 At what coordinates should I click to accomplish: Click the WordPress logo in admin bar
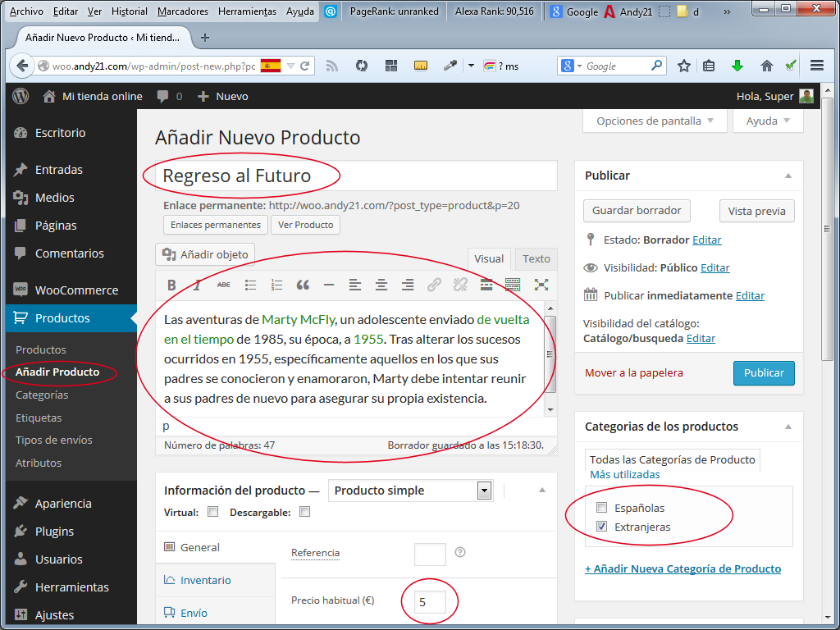pos(21,97)
